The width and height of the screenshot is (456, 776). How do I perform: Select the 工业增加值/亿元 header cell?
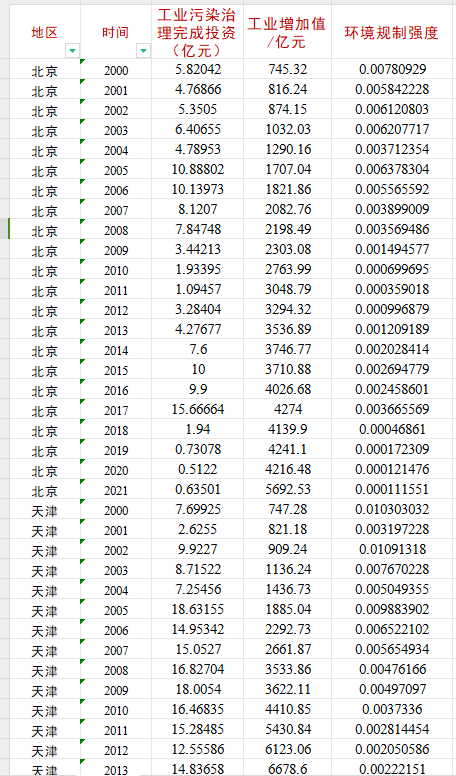click(x=287, y=32)
